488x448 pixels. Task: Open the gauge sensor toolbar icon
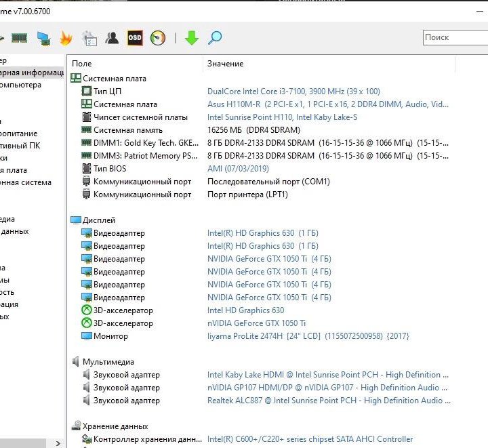tap(158, 38)
